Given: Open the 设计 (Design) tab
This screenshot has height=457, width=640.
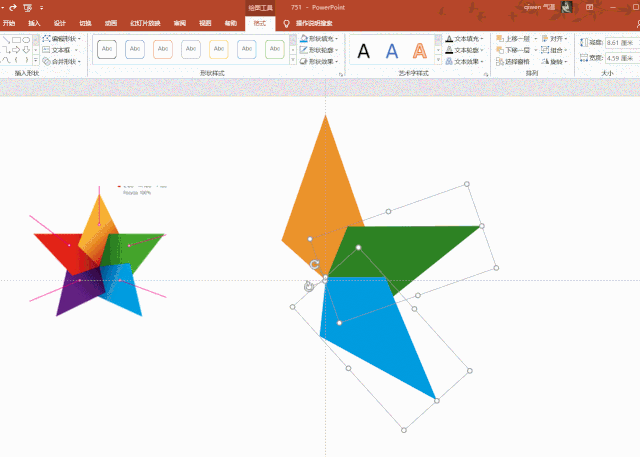Looking at the screenshot, I should 60,23.
